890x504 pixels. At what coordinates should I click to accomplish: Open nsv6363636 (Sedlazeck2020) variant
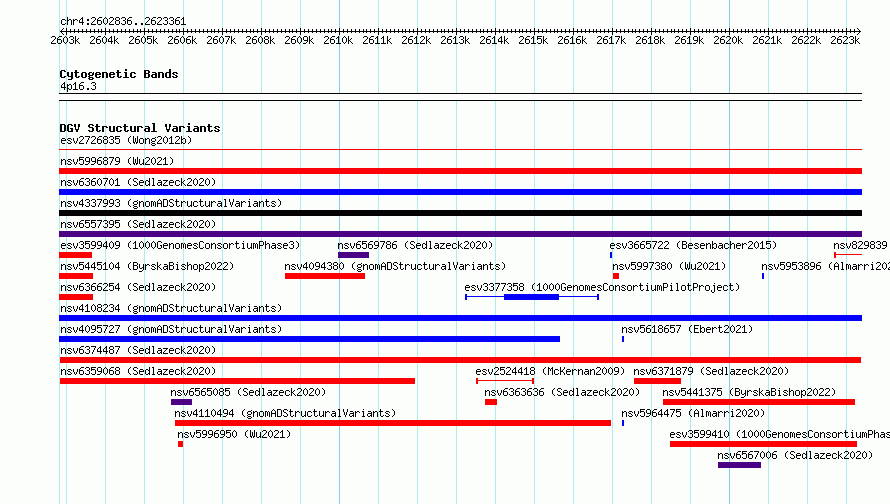click(x=562, y=392)
